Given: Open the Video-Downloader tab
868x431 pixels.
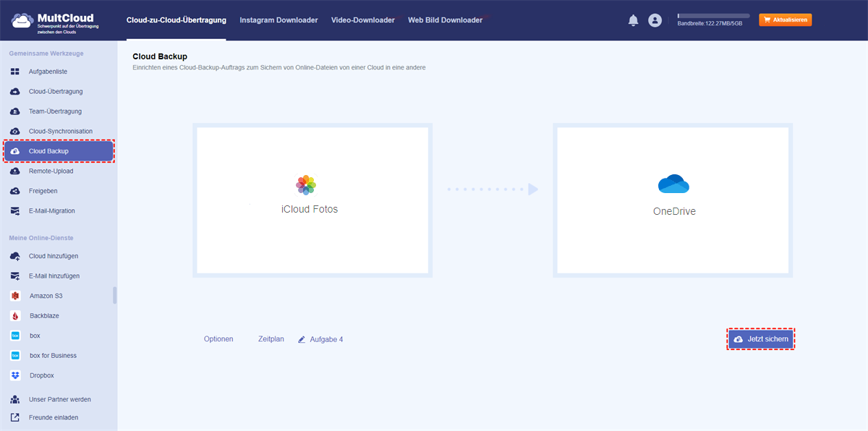Looking at the screenshot, I should 363,20.
